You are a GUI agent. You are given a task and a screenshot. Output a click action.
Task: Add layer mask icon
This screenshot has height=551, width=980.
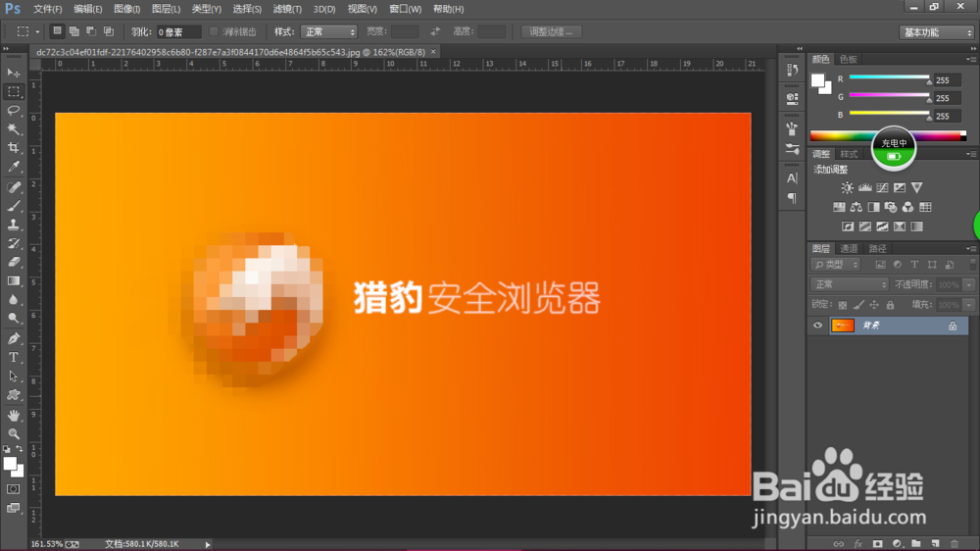click(877, 543)
